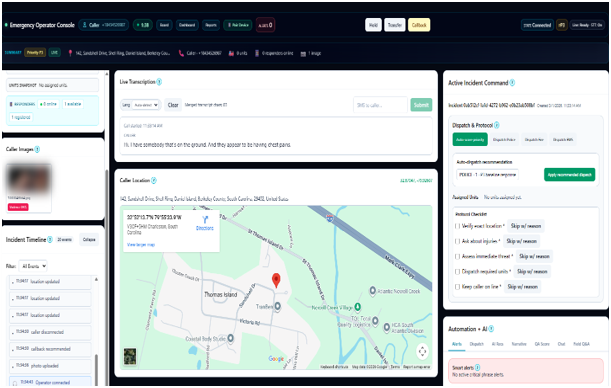Click the Coastal Body Studio map marker
611x388 pixels.
click(231, 338)
